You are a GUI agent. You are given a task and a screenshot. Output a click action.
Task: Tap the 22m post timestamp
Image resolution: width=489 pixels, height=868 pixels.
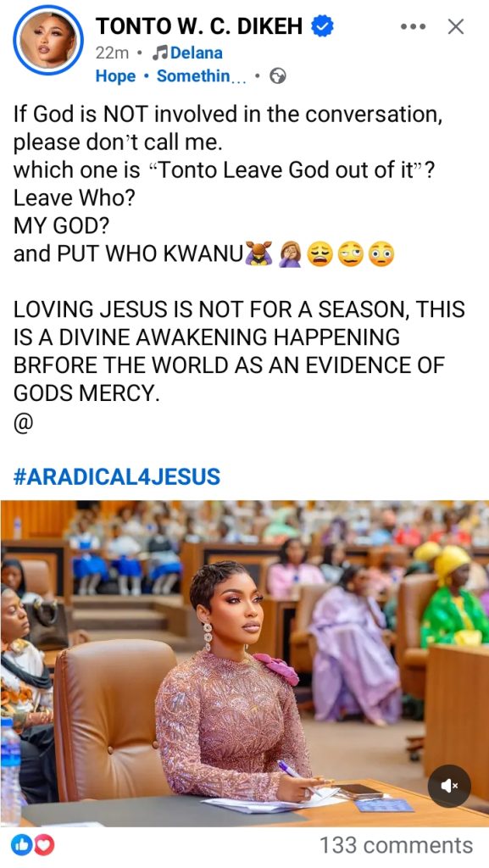(112, 53)
